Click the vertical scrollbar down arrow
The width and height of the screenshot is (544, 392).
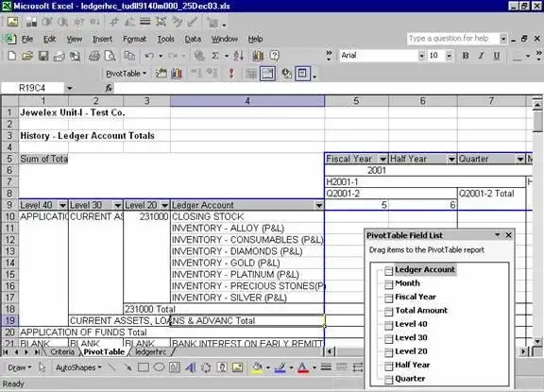537,342
